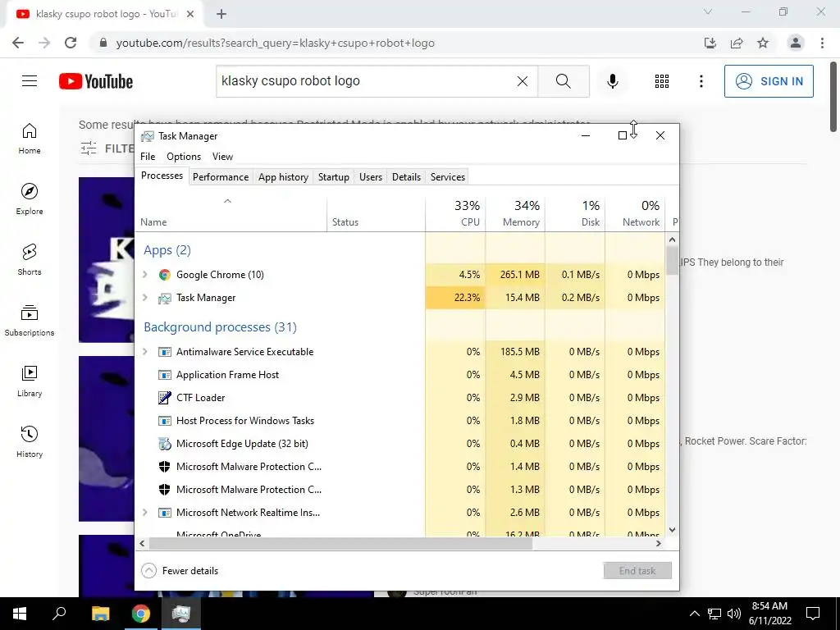
Task: Open Subscriptions in YouTube sidebar
Action: (30, 321)
